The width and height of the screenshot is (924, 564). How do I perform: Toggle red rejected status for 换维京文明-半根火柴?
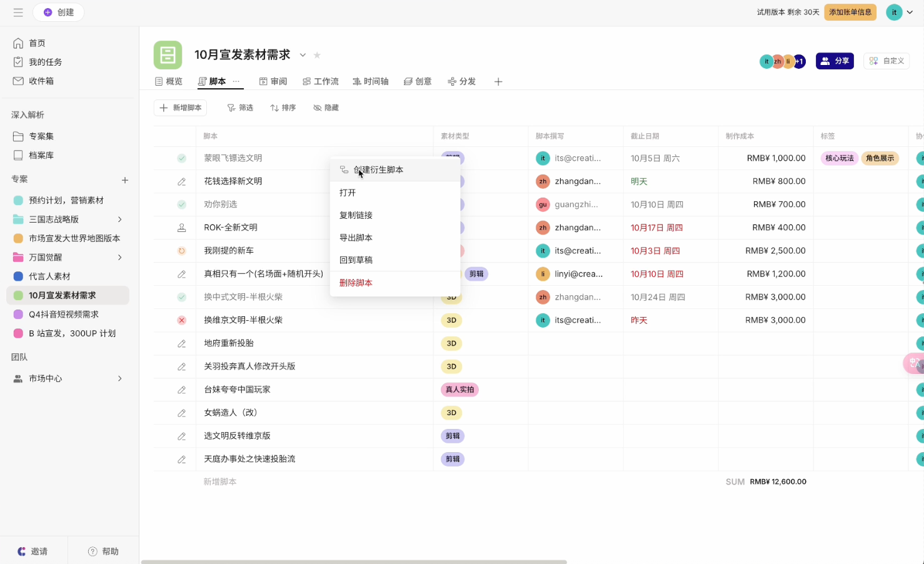click(181, 320)
